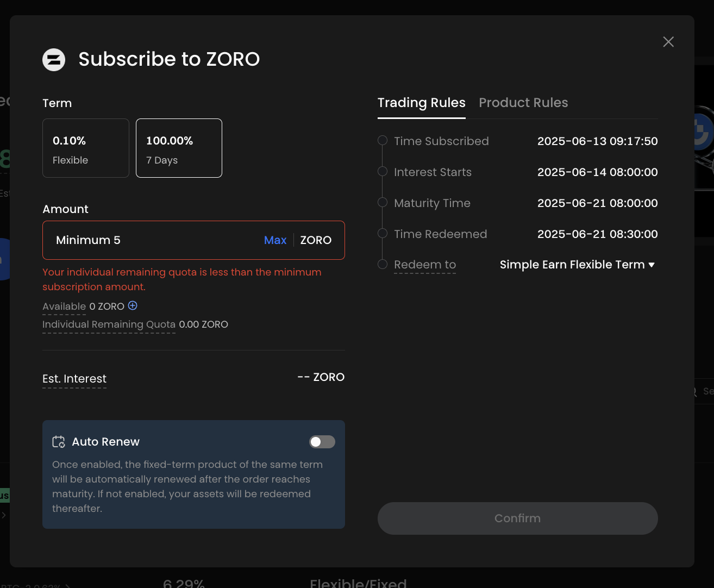The image size is (714, 588).
Task: Click the Est. Interest label
Action: click(74, 379)
